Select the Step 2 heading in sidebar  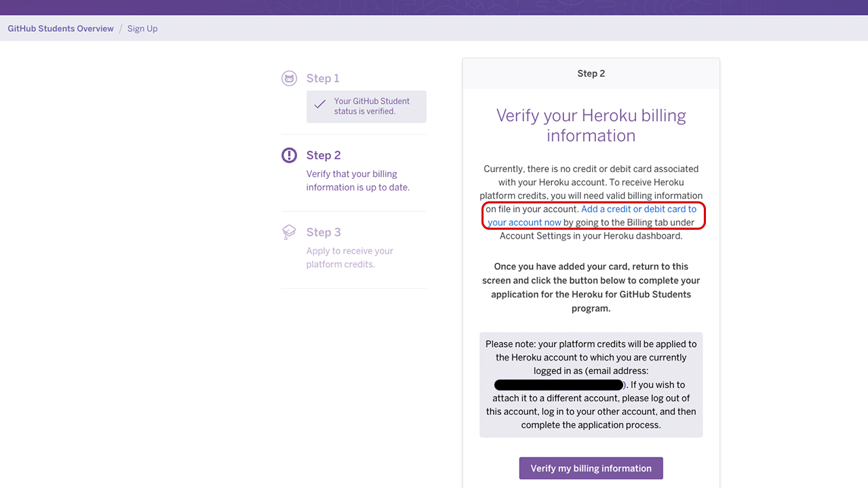point(323,155)
